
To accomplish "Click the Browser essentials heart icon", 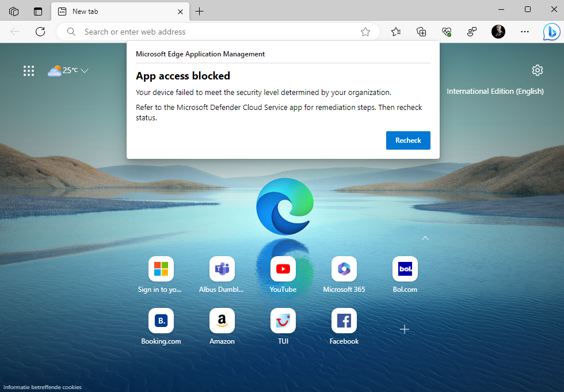I will coord(447,32).
